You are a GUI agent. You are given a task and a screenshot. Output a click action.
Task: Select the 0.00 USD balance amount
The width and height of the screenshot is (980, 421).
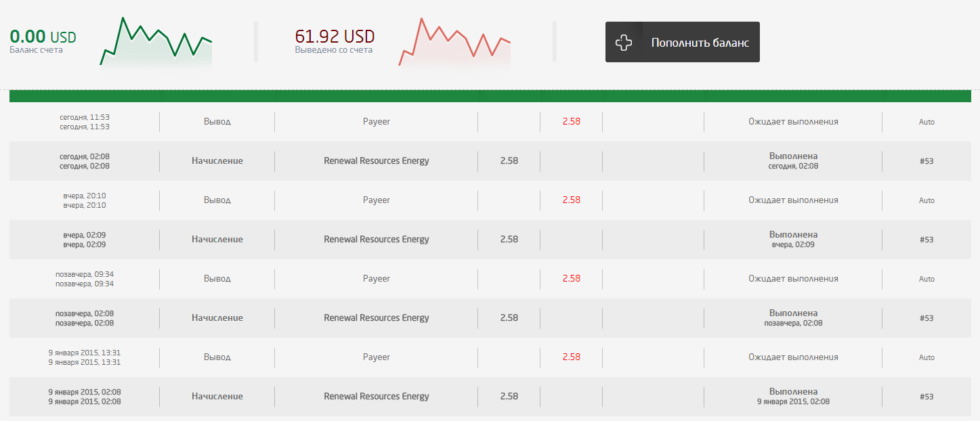[x=43, y=37]
